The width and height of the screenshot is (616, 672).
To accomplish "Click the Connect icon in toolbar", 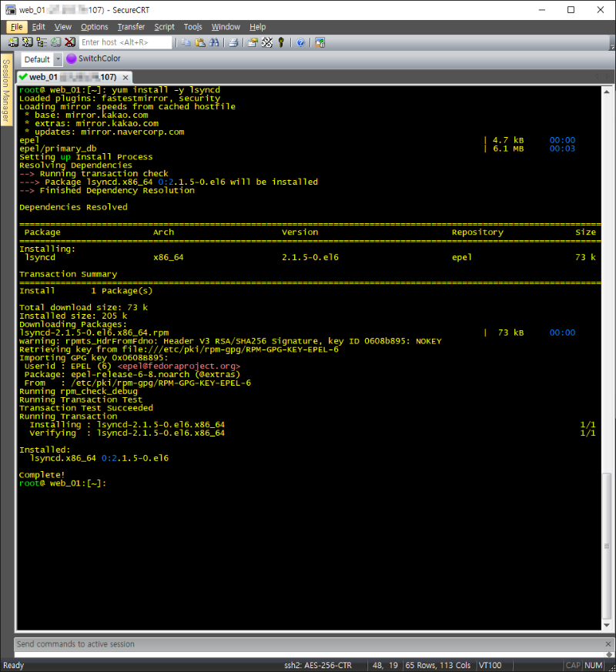I will [x=13, y=42].
